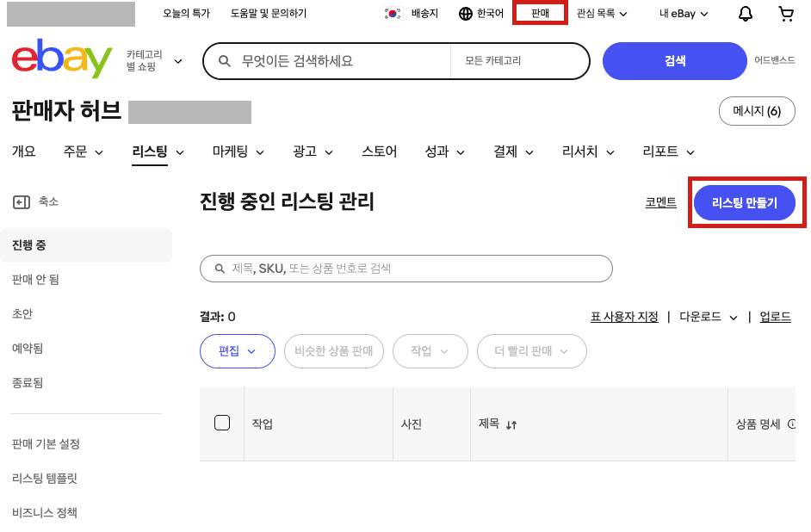Click 도움말 및 문의하기 link
The image size is (811, 532).
tap(269, 14)
